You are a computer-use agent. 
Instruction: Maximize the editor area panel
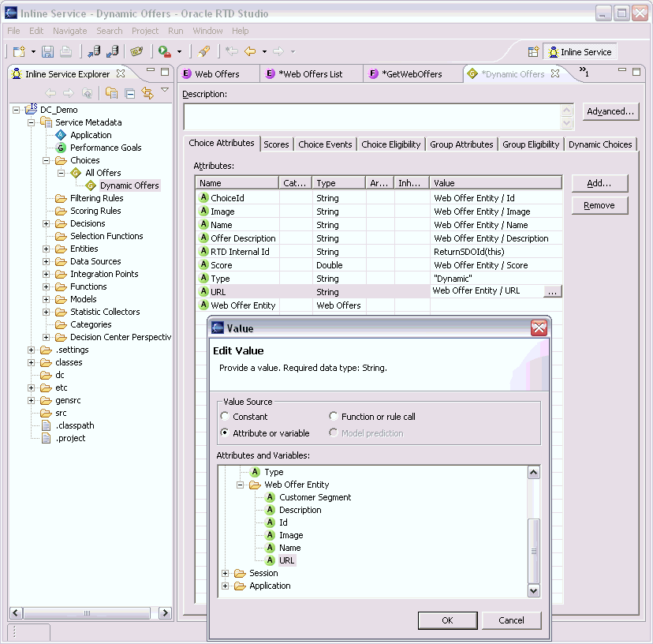636,71
